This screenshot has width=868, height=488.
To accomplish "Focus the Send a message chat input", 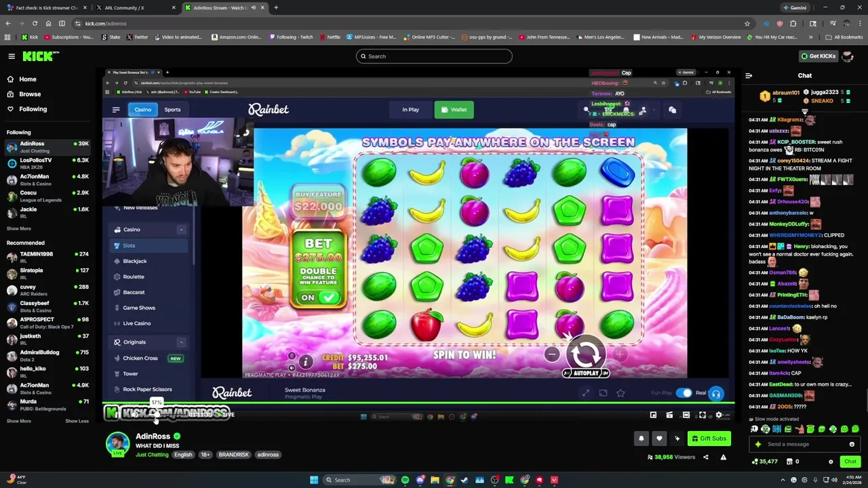I will pyautogui.click(x=805, y=444).
